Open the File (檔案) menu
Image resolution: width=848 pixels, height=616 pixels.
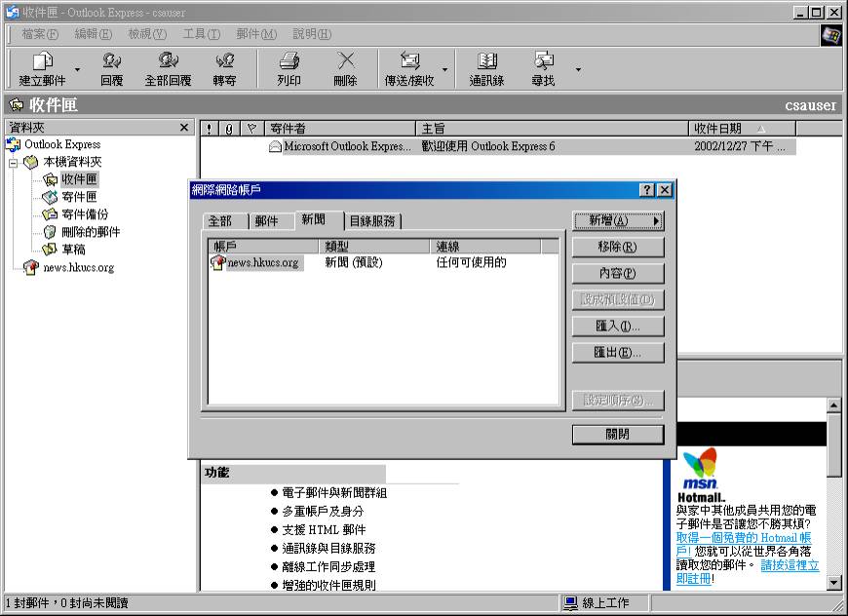click(40, 34)
